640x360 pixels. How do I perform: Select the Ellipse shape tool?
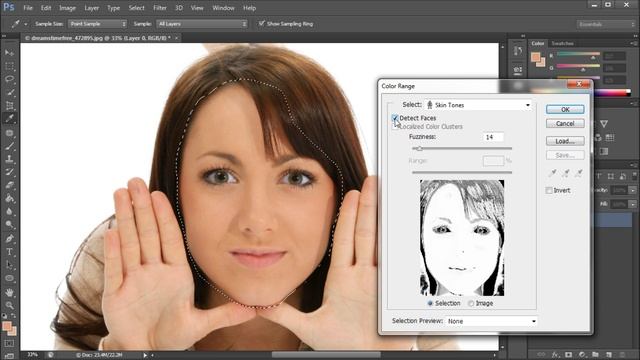(x=9, y=278)
